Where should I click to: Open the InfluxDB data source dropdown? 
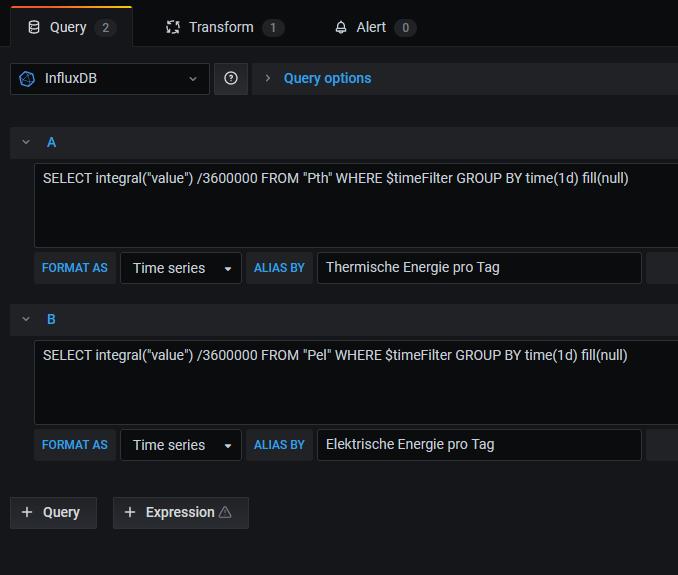[110, 79]
